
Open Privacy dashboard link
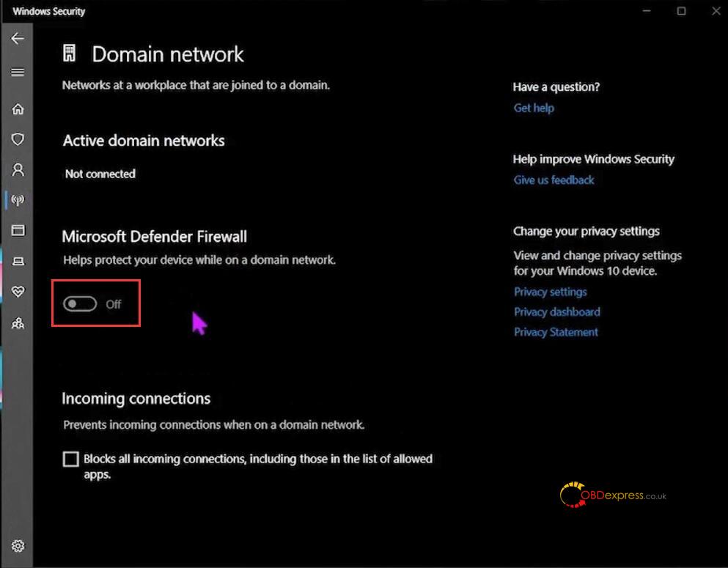[556, 311]
